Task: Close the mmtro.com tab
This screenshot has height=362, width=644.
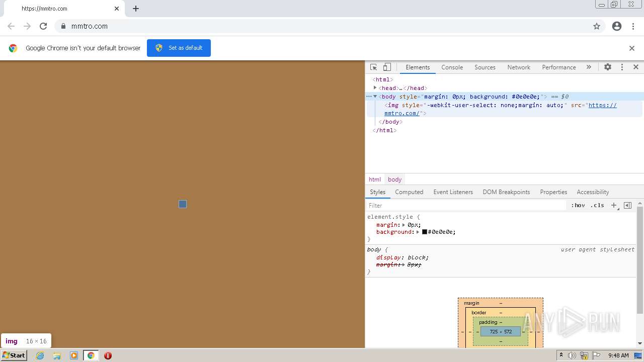Action: pos(117,9)
